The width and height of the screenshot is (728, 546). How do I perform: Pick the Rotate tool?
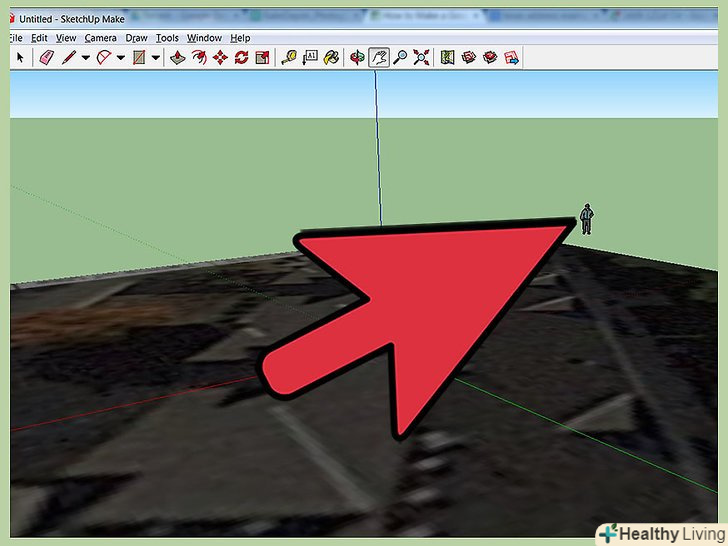click(241, 58)
